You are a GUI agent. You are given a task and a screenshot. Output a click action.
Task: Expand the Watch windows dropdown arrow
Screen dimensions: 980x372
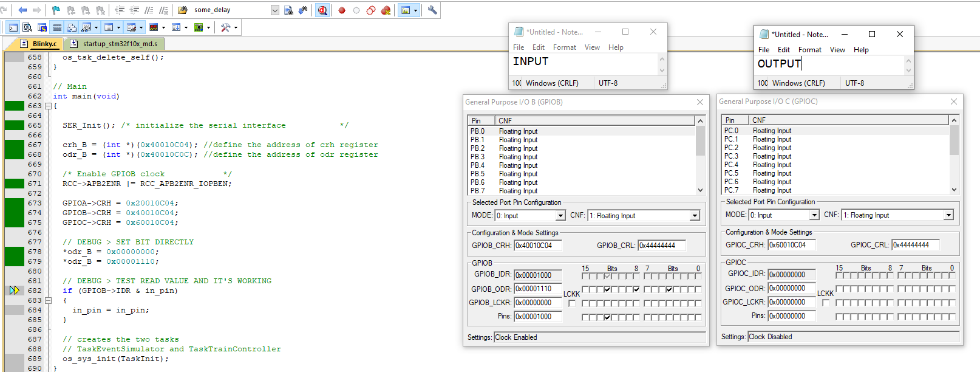[96, 27]
